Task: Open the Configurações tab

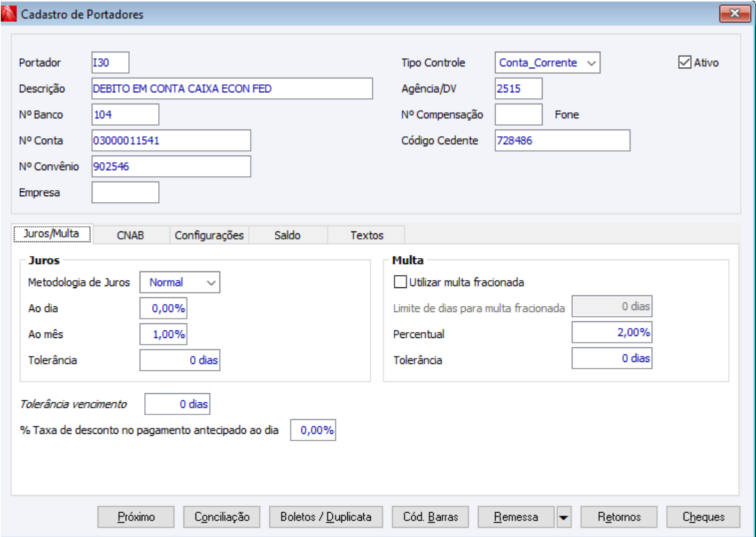Action: (x=209, y=235)
